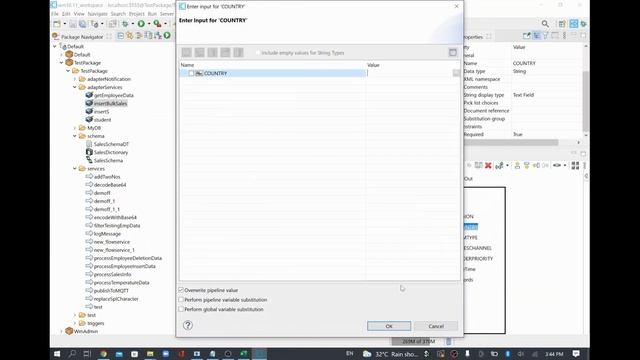Select WmAdmin package

pos(86,331)
